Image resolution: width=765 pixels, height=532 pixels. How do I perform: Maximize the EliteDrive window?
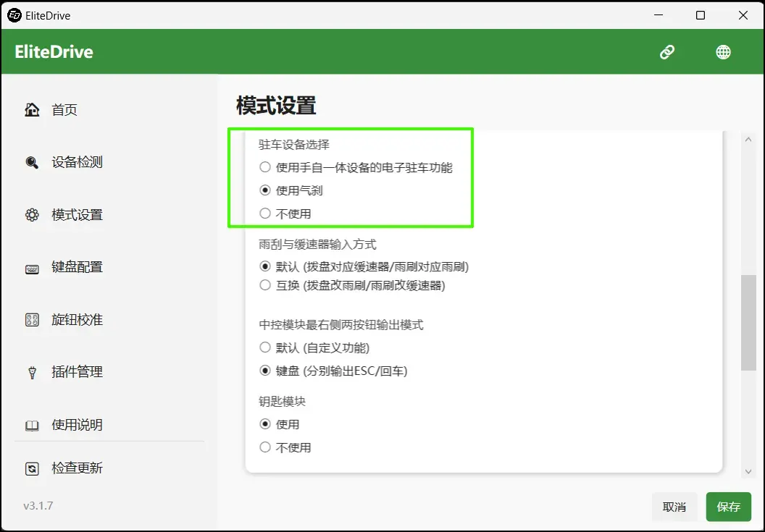[701, 15]
